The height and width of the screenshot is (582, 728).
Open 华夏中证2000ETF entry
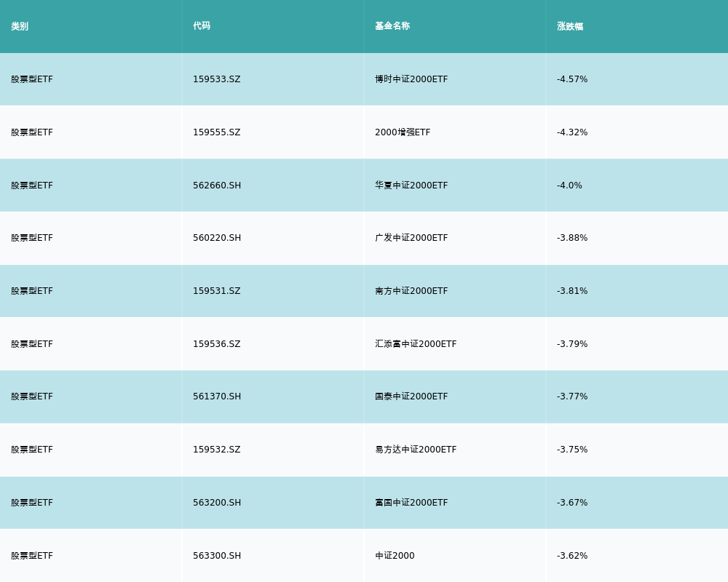click(411, 186)
